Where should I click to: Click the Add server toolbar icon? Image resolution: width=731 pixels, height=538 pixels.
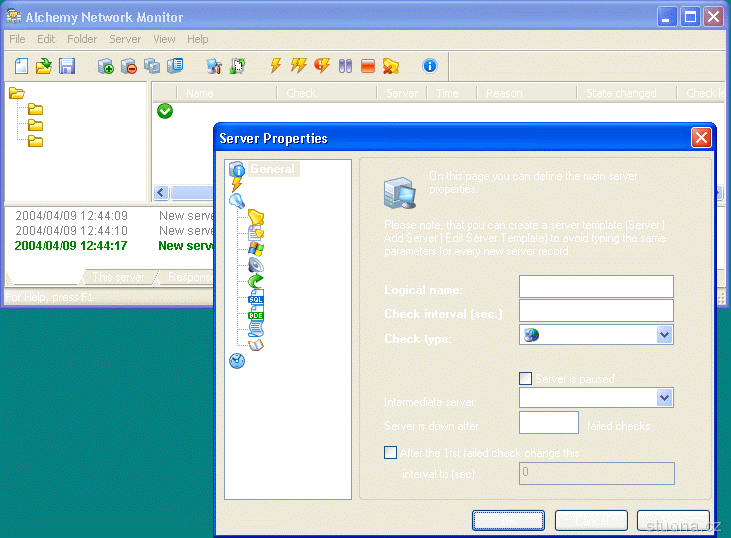(x=106, y=66)
